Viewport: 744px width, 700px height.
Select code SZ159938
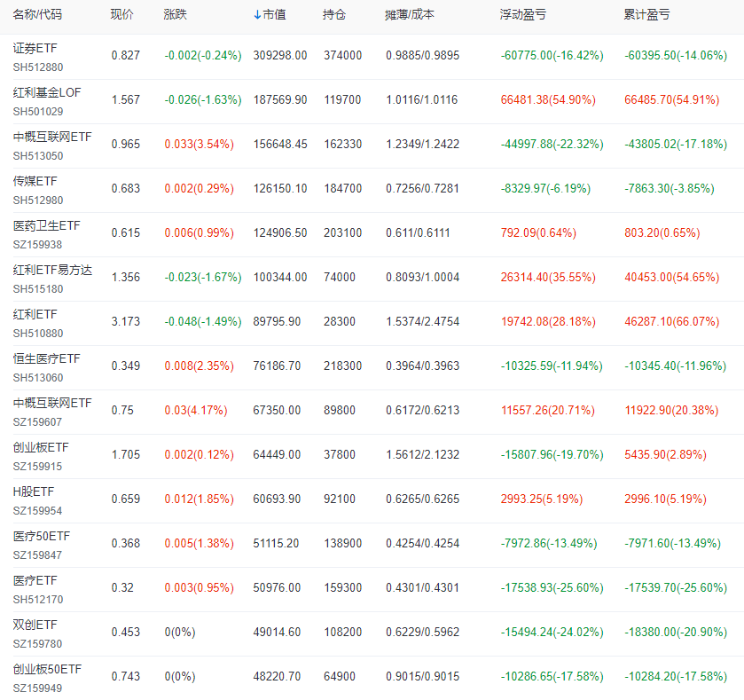click(x=37, y=245)
